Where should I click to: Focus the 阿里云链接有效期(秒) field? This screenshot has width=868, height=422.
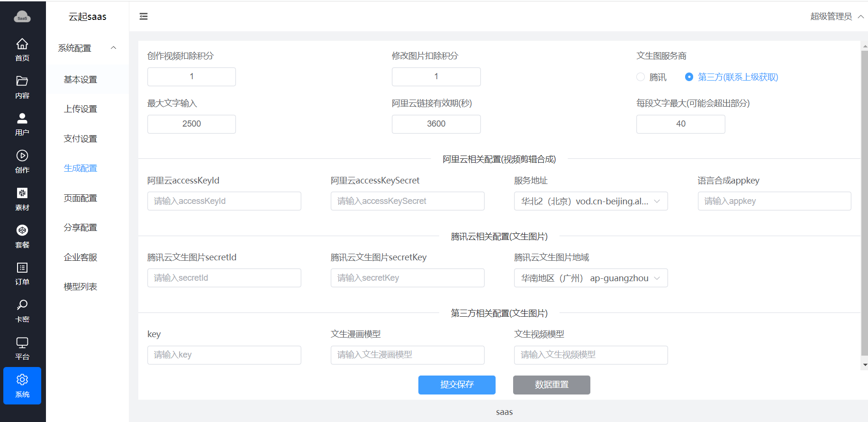point(436,124)
